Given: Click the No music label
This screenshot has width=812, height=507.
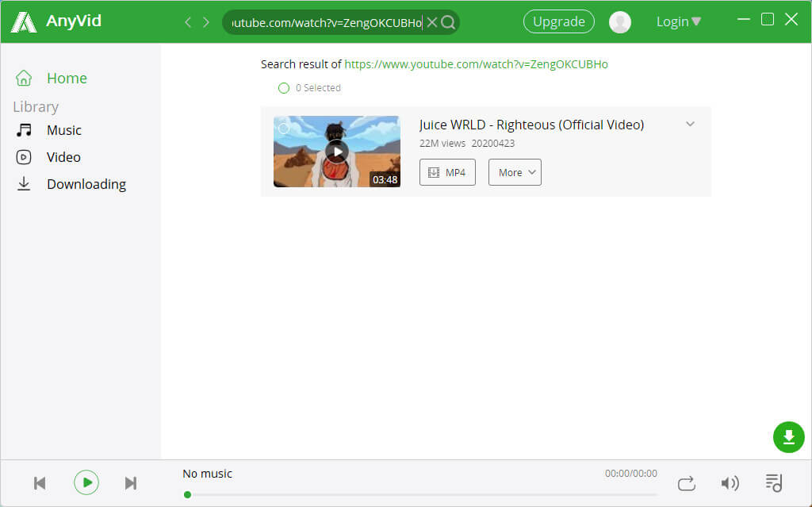Looking at the screenshot, I should click(207, 474).
